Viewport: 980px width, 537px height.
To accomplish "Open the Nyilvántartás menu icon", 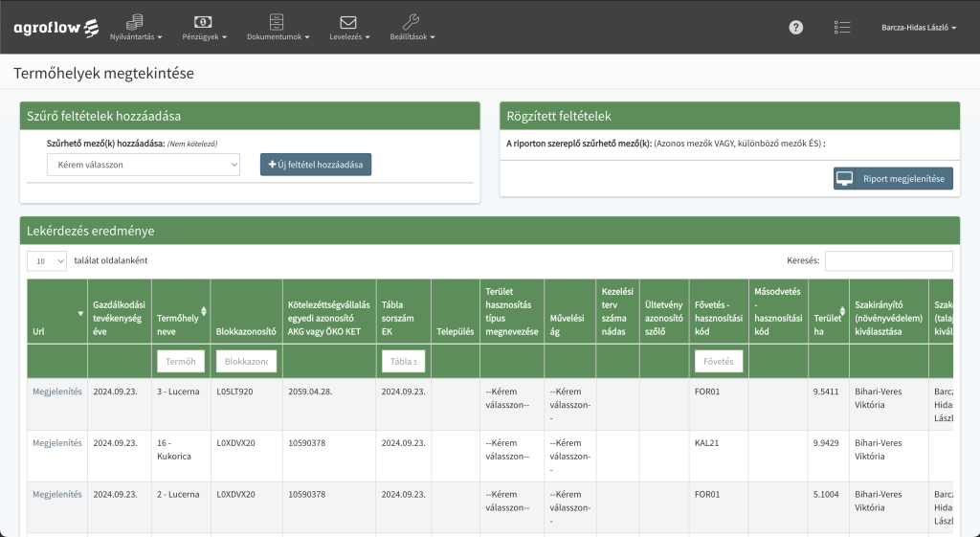I will [x=135, y=22].
